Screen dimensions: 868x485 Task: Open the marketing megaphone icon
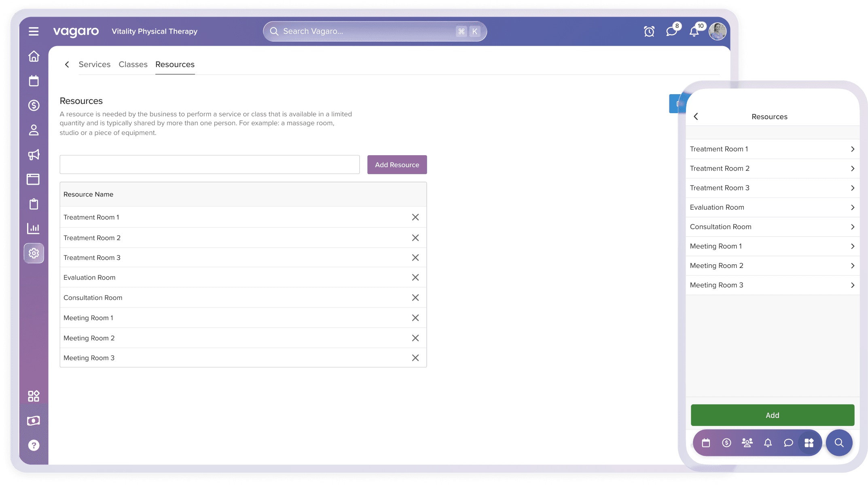coord(34,154)
